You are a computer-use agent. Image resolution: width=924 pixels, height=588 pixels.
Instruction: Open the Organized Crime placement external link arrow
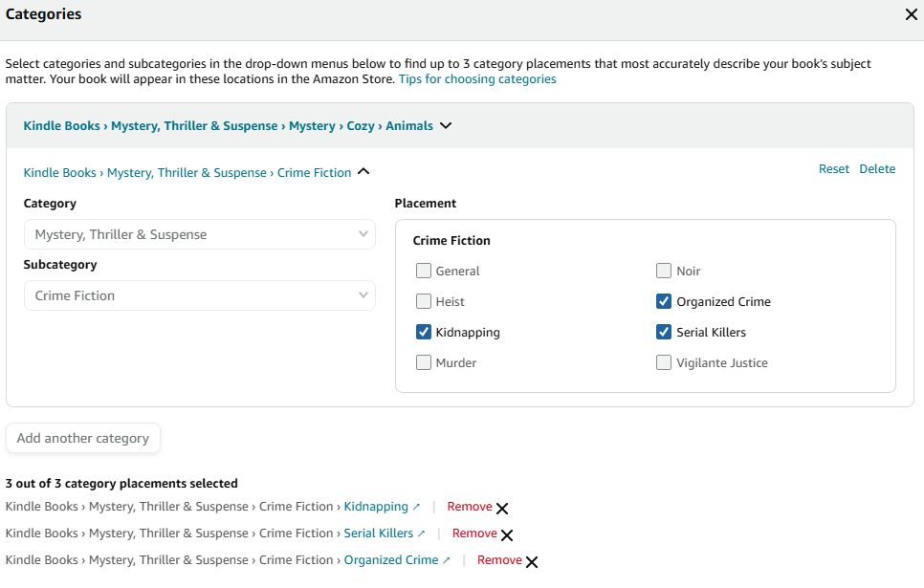448,559
